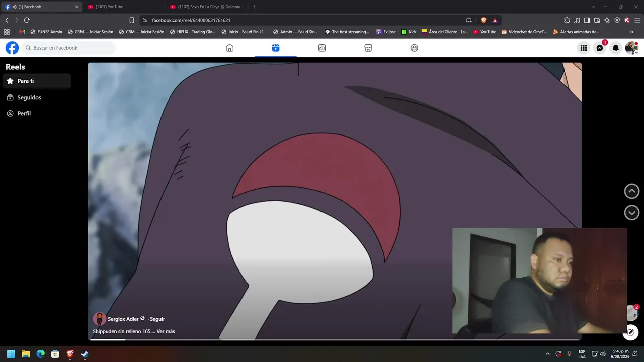Reload the current page
The width and height of the screenshot is (644, 362).
(x=27, y=20)
